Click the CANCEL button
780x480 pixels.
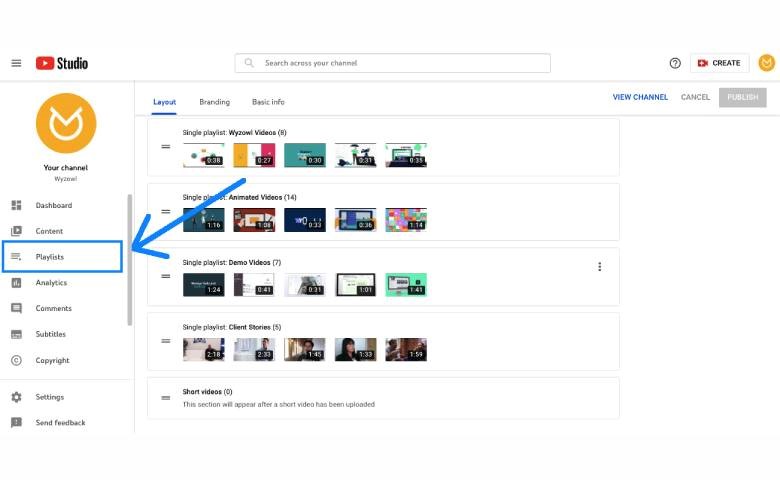pos(695,97)
